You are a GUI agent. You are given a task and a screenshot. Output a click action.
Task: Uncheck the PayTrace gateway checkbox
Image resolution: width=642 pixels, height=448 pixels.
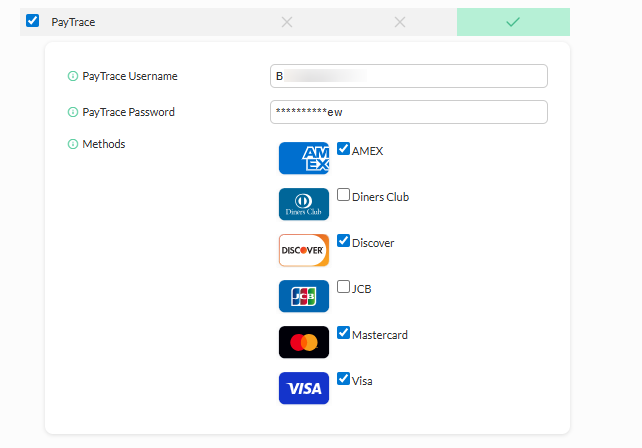32,20
